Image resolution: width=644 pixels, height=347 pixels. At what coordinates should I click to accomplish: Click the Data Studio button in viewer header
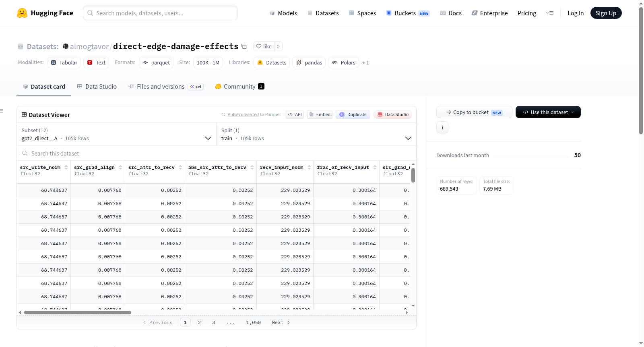(393, 114)
